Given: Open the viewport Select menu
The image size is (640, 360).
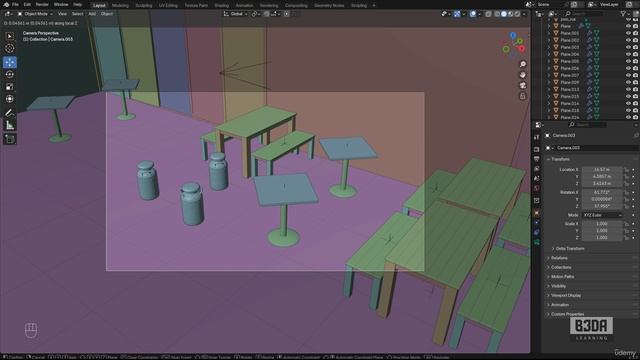Looking at the screenshot, I should point(77,14).
